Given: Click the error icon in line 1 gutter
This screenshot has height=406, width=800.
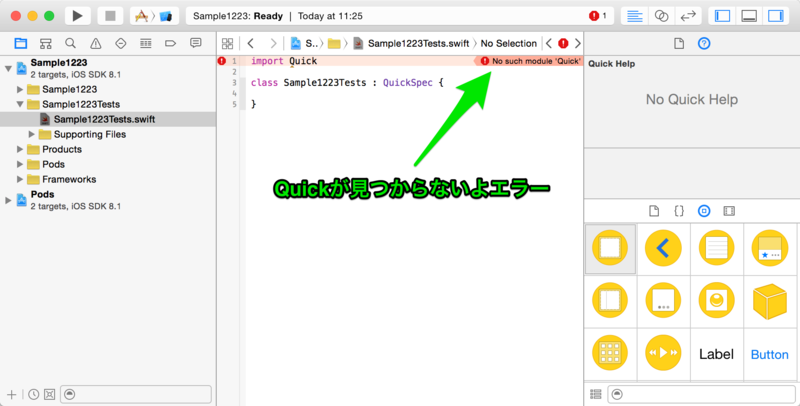Looking at the screenshot, I should [x=221, y=61].
